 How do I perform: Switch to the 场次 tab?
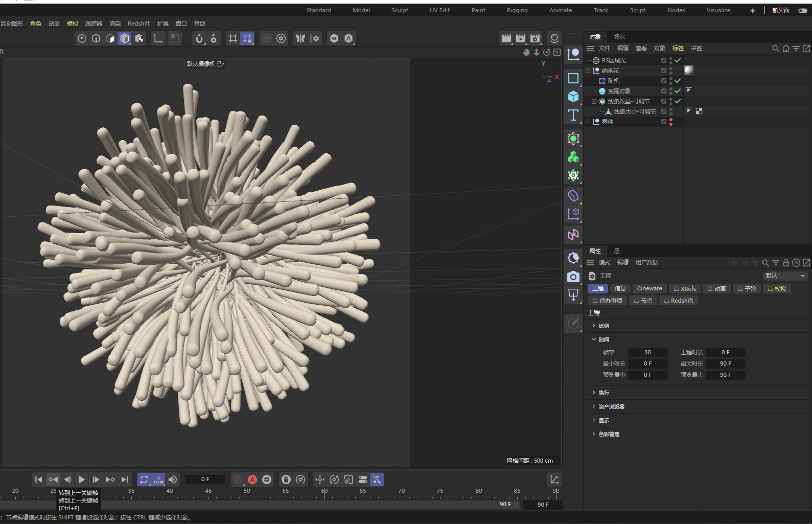619,37
